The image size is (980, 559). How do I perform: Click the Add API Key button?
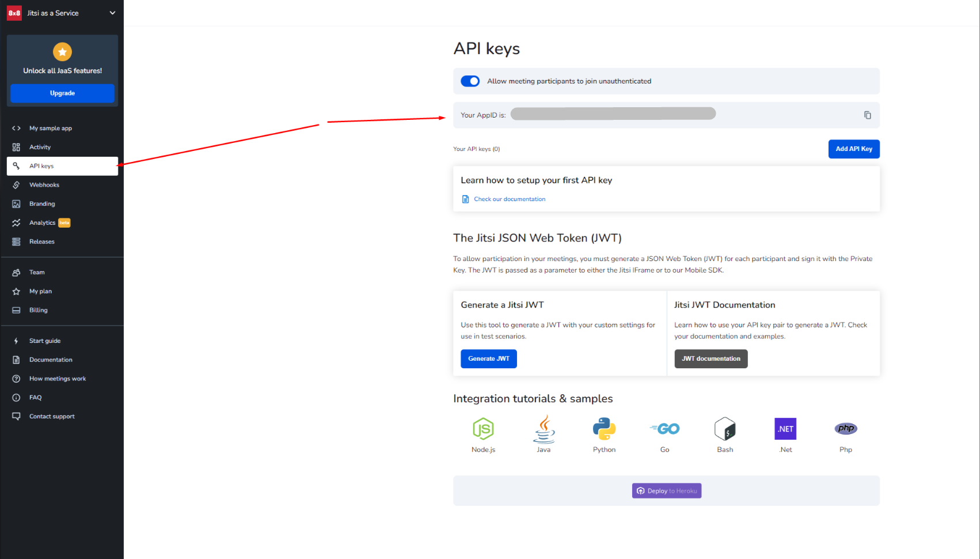(x=853, y=149)
